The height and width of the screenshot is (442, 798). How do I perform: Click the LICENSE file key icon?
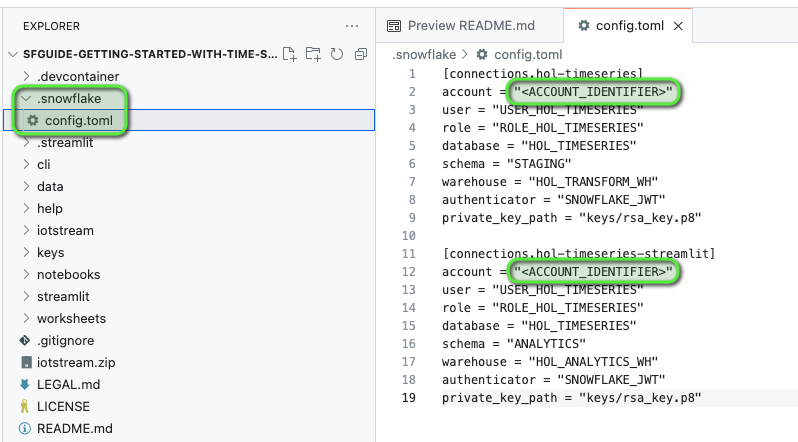point(25,407)
